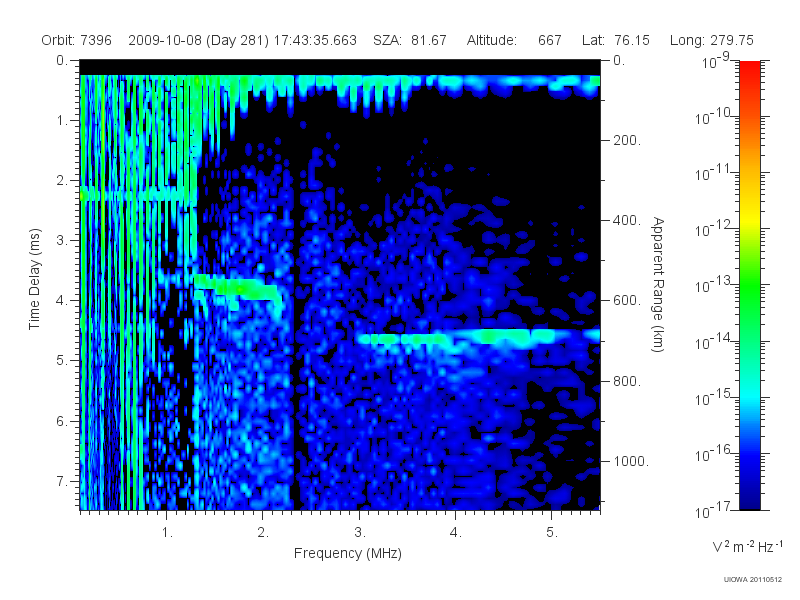Click the '10⁻¹³' colorbar tick label
The image size is (800, 600).
pyautogui.click(x=715, y=285)
